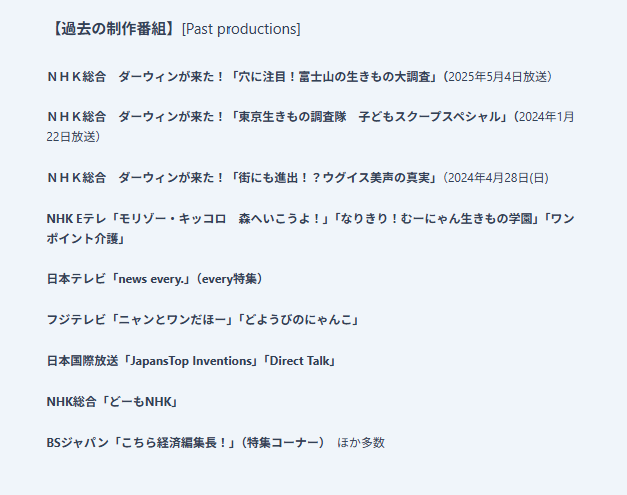
Task: Click the 2025年5月4日放送 broadcast date
Action: (498, 76)
